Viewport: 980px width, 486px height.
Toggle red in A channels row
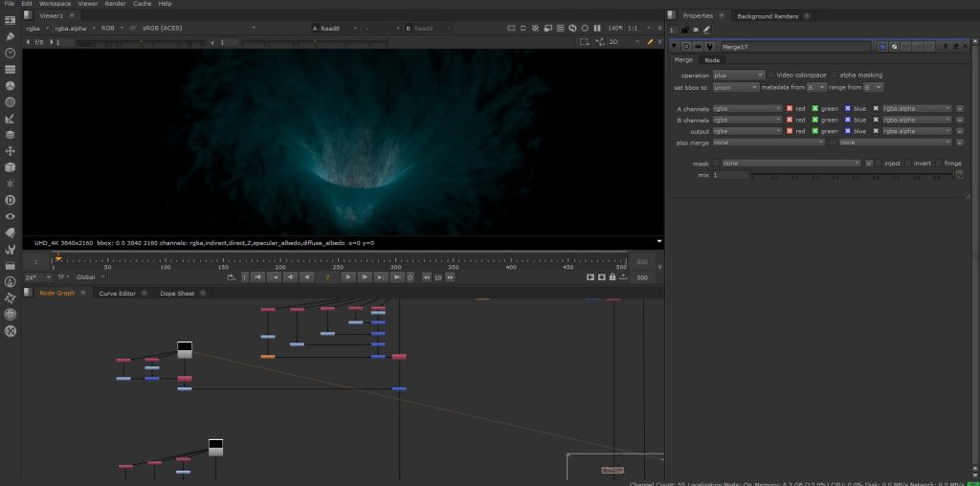790,109
